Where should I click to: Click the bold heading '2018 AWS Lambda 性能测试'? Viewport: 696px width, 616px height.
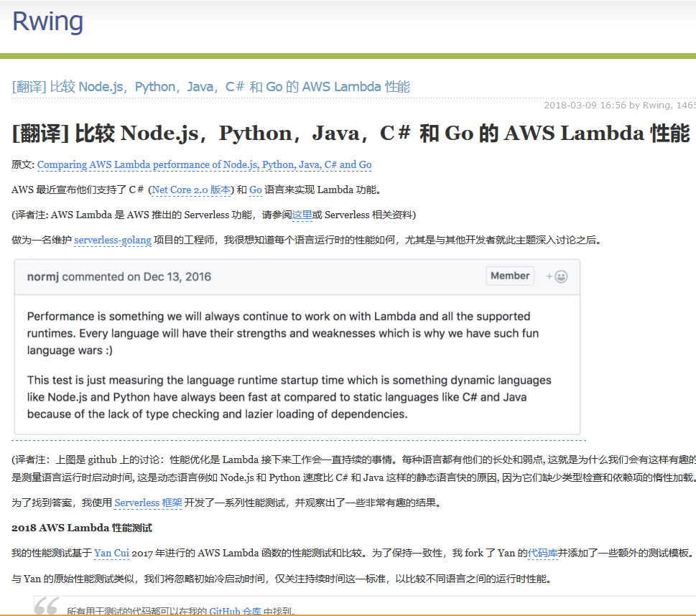[x=82, y=528]
